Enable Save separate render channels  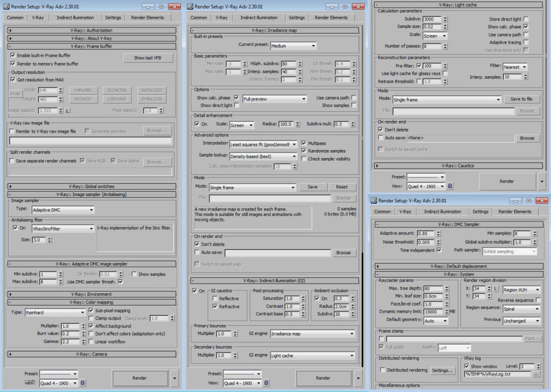pos(12,161)
